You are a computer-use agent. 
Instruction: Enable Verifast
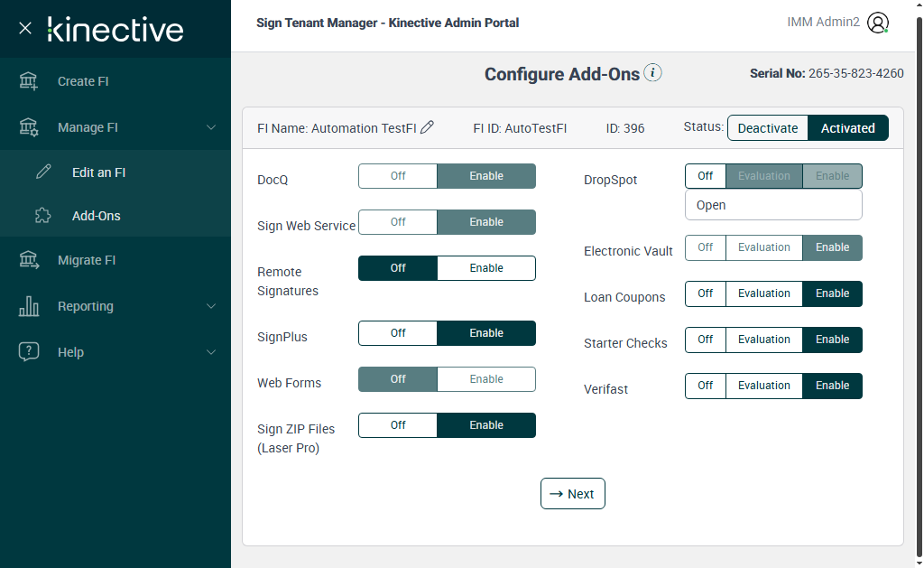pos(832,386)
